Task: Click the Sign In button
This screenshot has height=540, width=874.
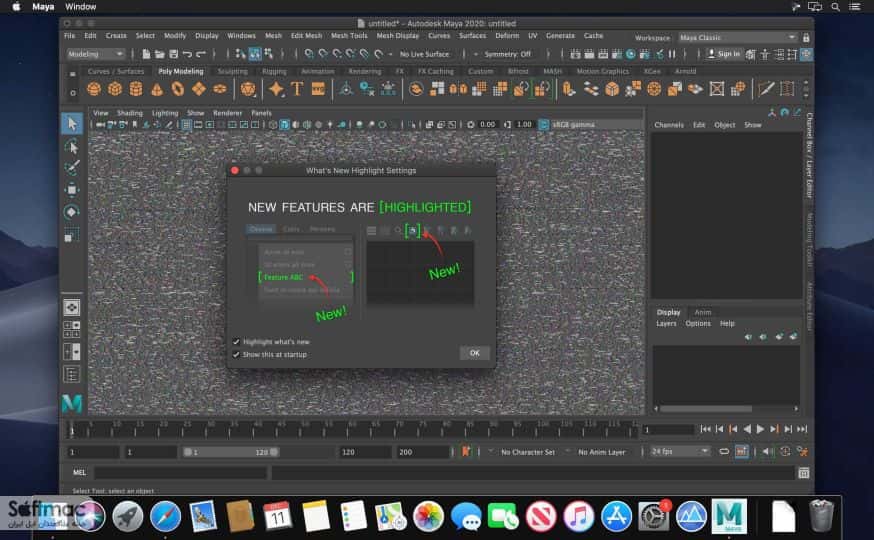Action: [x=724, y=54]
